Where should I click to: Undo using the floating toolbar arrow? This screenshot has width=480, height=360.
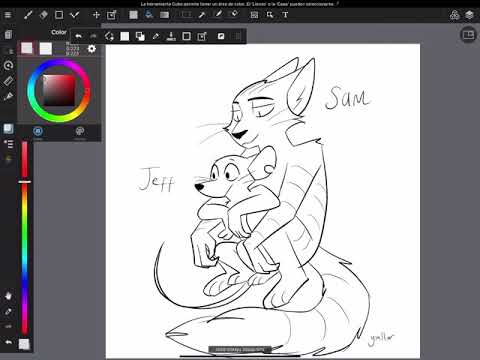coord(79,36)
